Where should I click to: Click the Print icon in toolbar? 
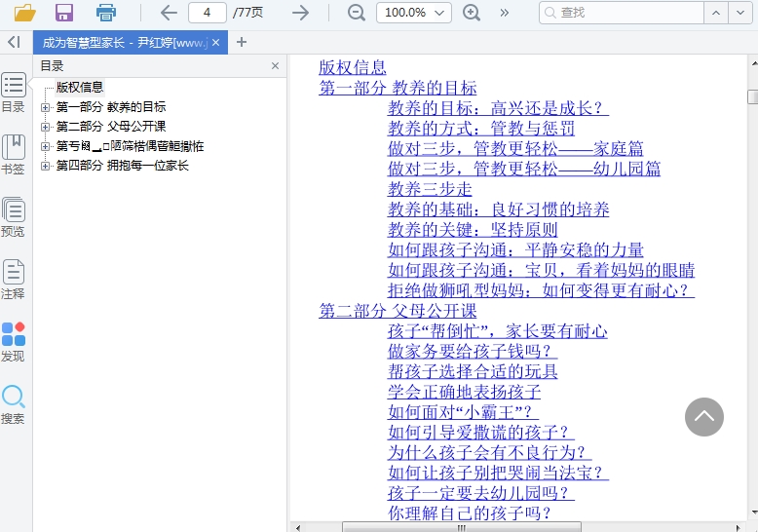[106, 13]
